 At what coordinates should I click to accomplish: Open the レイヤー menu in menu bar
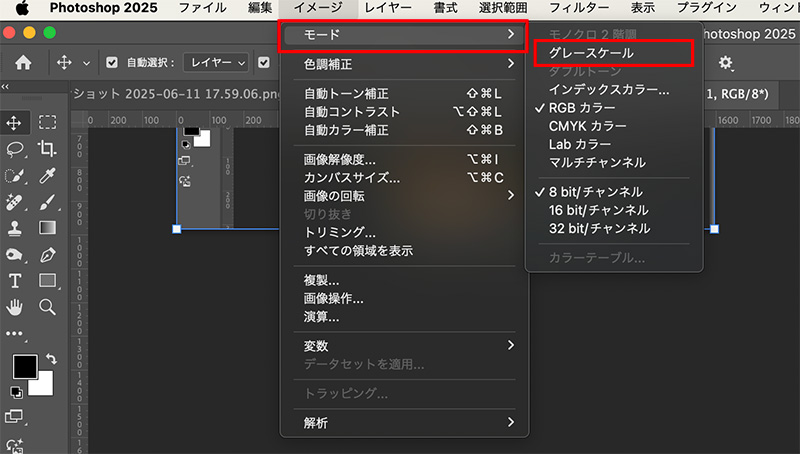pyautogui.click(x=388, y=8)
